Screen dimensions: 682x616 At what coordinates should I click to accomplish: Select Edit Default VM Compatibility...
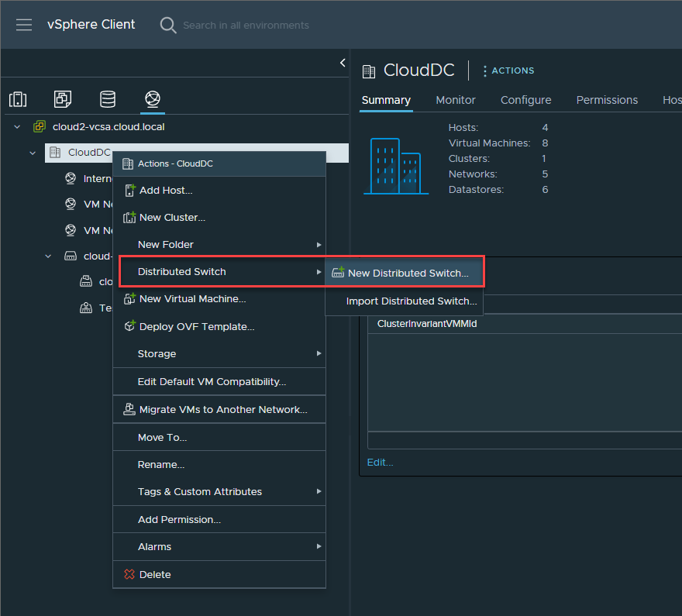coord(219,381)
